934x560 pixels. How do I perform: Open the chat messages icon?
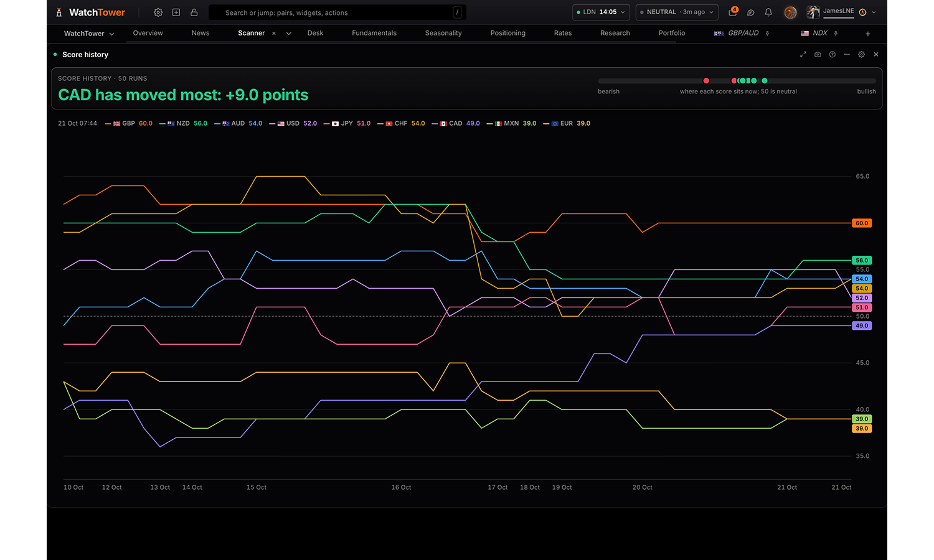[751, 12]
